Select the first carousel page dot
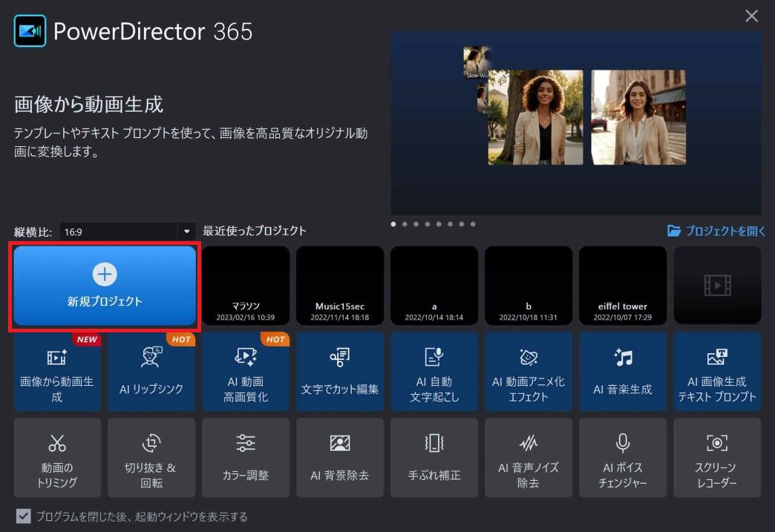The image size is (775, 532). pos(393,224)
